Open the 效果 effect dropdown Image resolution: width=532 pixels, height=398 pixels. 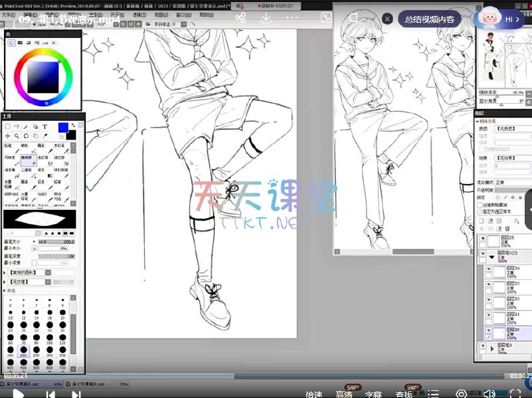tap(513, 158)
